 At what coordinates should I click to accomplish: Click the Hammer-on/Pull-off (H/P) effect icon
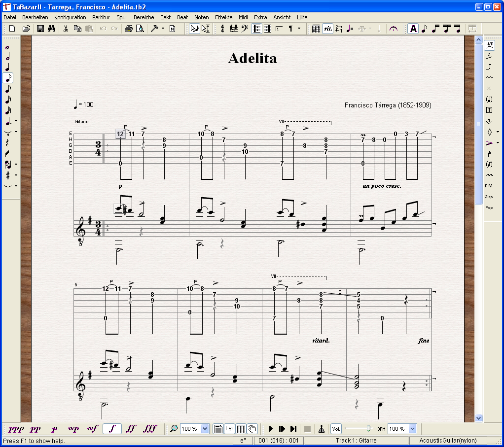tap(489, 44)
